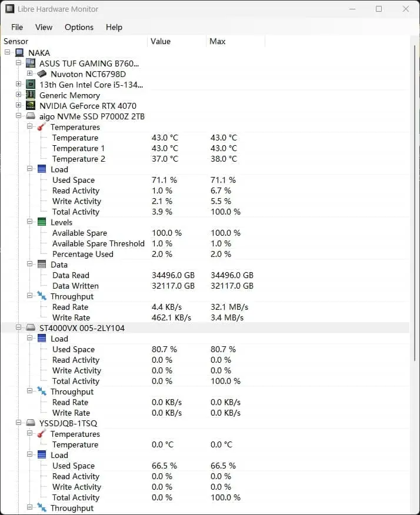Click the Intel Core i5 CPU icon

point(31,85)
